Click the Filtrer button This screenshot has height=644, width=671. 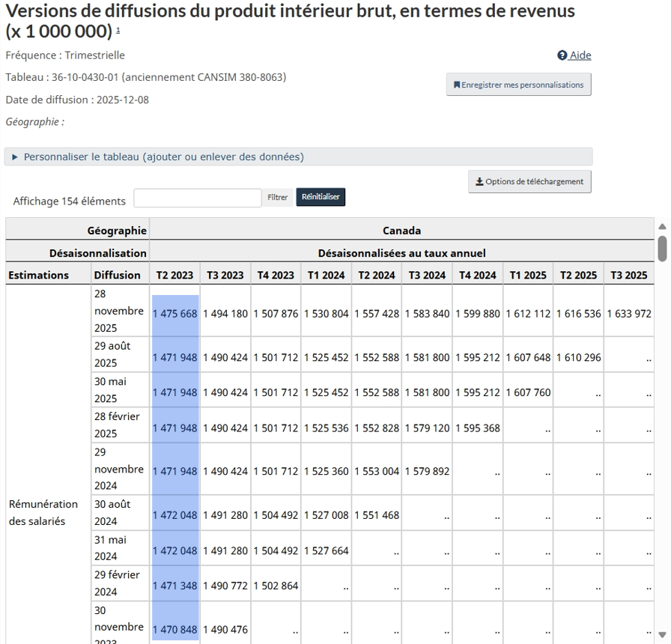click(x=278, y=198)
